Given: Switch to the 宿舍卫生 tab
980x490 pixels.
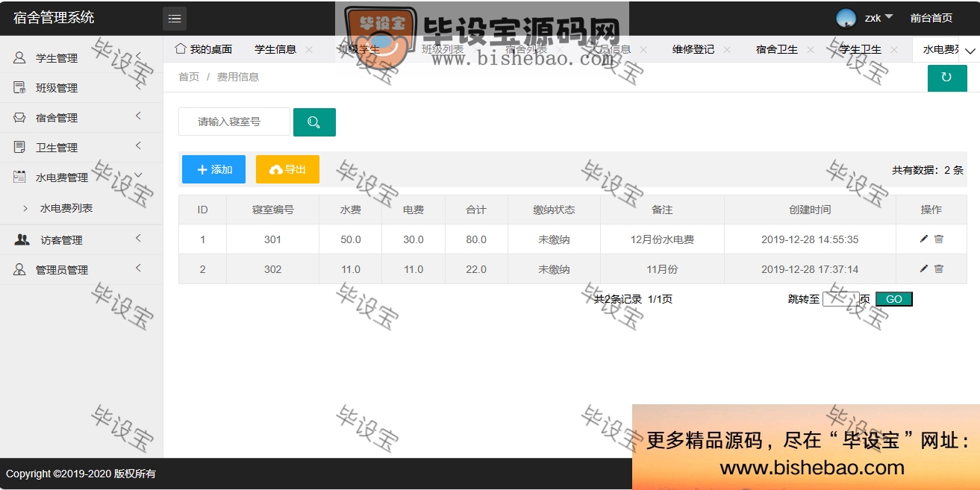Looking at the screenshot, I should click(777, 49).
